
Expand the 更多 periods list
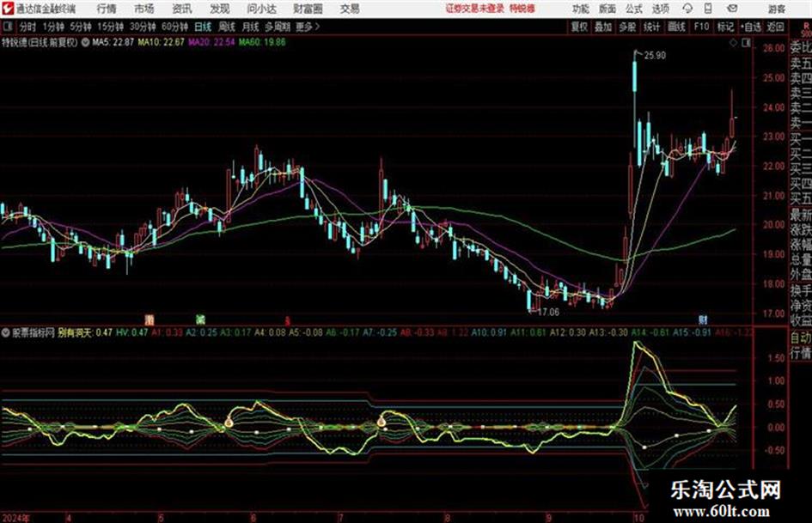[308, 27]
